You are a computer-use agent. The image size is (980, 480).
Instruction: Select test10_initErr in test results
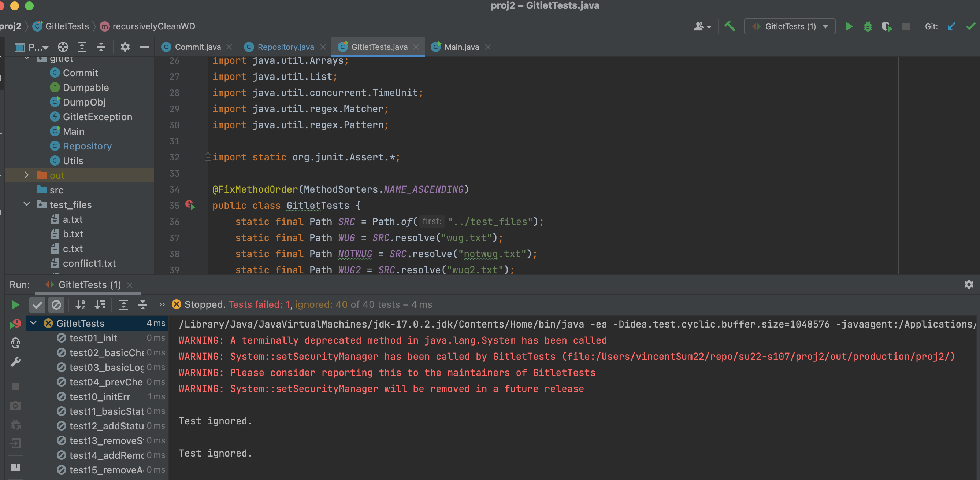100,396
